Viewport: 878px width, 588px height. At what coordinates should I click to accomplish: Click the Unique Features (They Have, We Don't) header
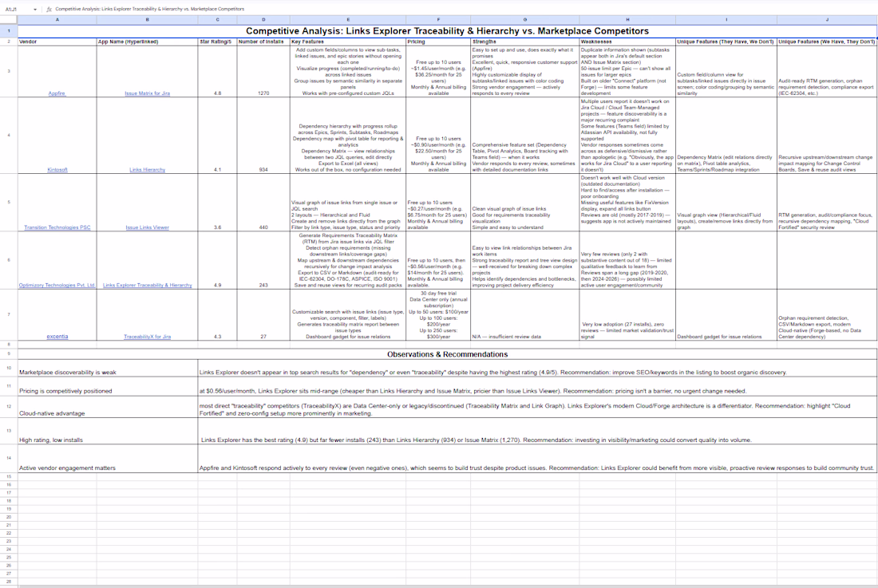pyautogui.click(x=726, y=41)
